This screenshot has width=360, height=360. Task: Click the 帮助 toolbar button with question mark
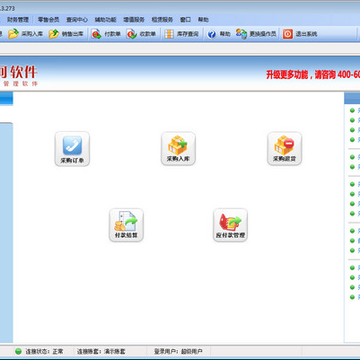click(219, 34)
